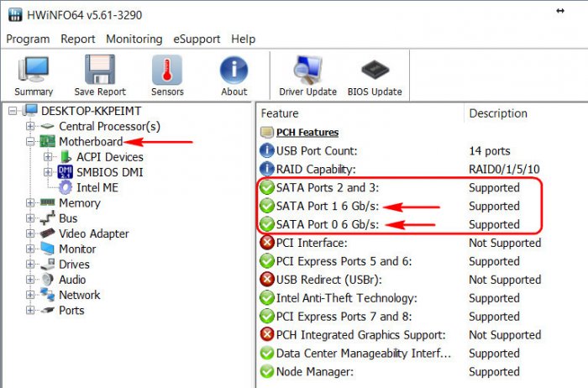Select the Video Adapter tree item
Viewport: 588px width, 388px height.
[x=94, y=233]
